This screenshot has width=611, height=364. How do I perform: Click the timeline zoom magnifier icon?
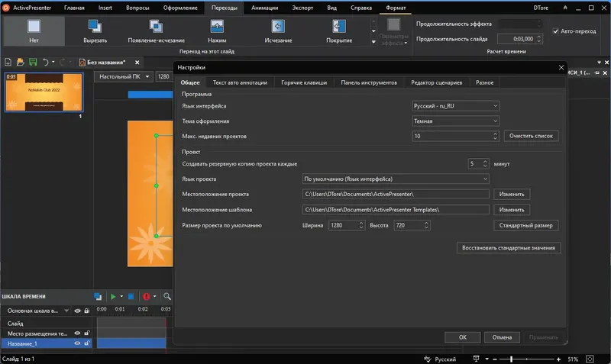tap(167, 297)
